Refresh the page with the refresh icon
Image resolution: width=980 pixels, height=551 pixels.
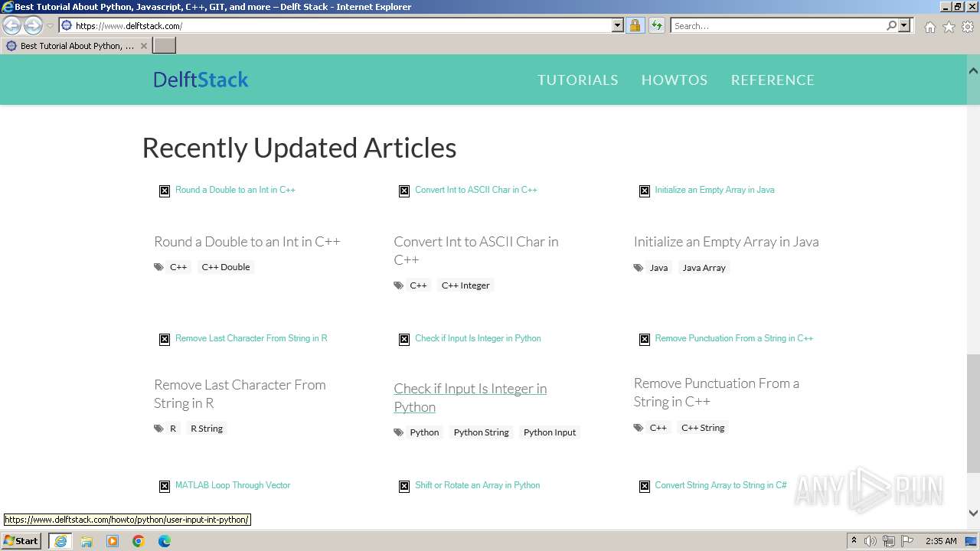click(657, 25)
